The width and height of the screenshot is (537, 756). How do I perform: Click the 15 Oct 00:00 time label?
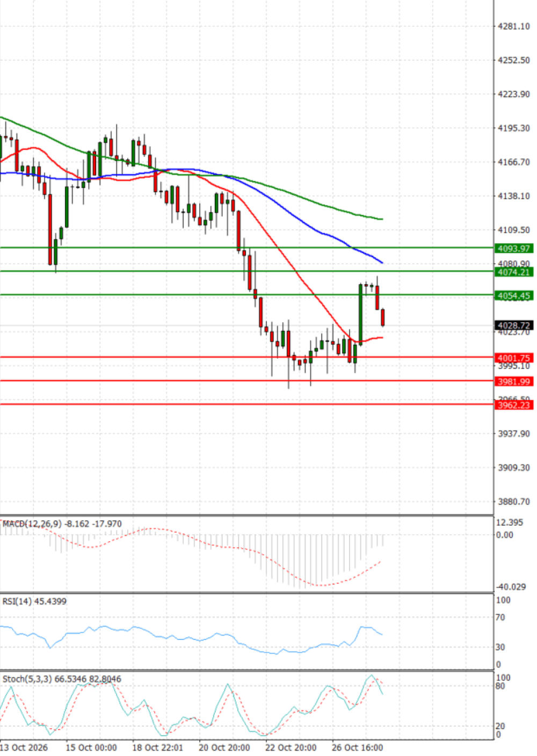coord(91,747)
